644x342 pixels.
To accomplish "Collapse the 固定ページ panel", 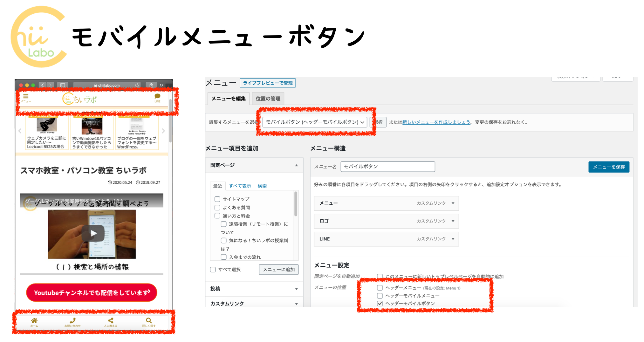I will (x=296, y=165).
